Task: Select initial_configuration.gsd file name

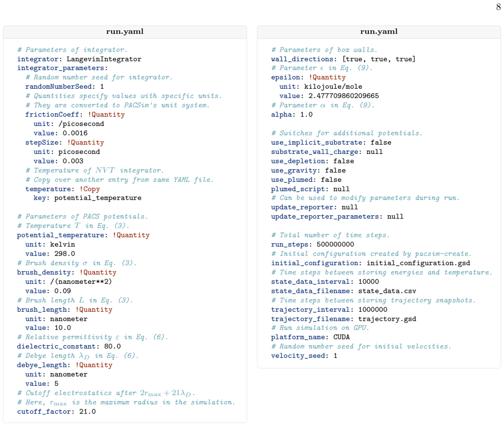Action: tap(418, 263)
